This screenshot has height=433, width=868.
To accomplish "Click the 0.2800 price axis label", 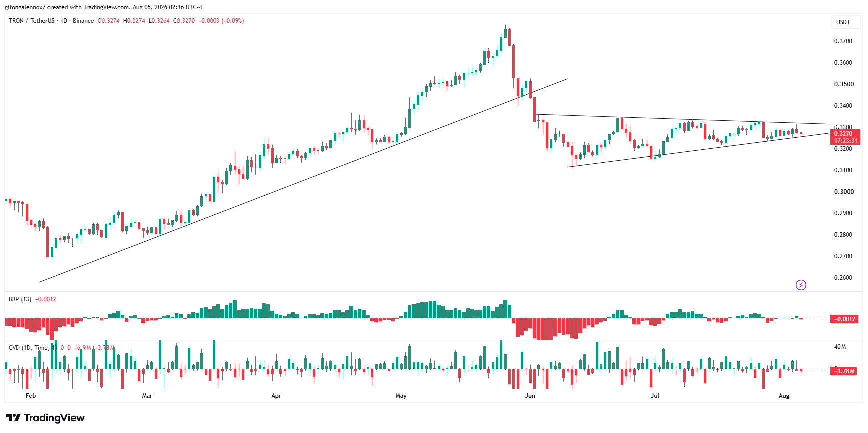I will click(x=843, y=235).
